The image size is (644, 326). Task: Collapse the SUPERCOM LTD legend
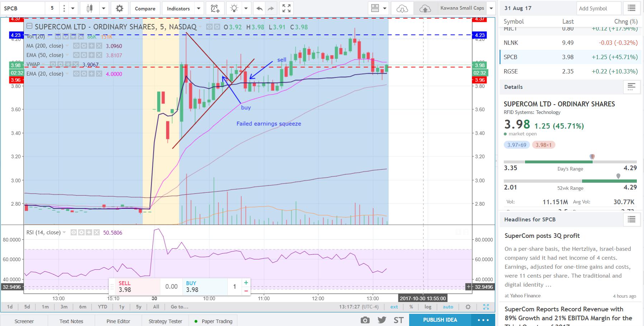29,26
